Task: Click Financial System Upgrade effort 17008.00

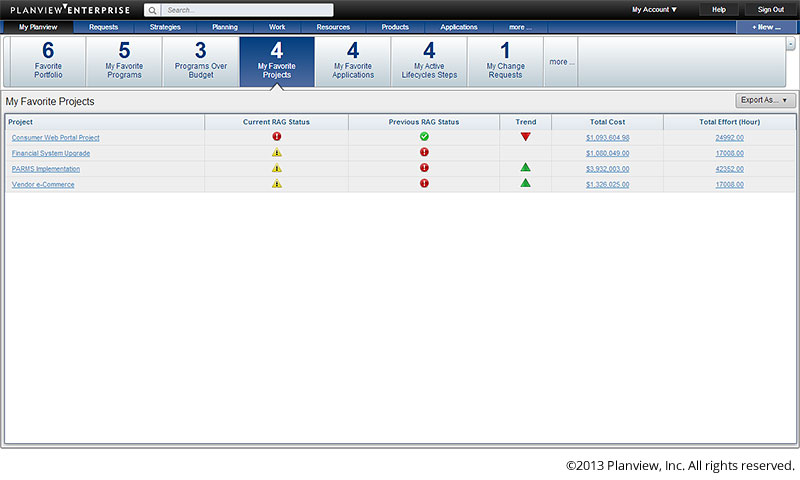Action: 730,153
